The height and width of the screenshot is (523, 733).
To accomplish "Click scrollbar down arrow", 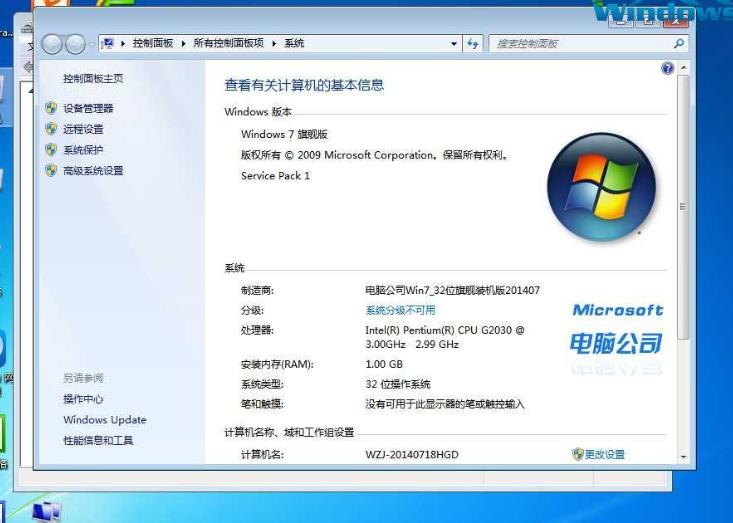I will [x=683, y=457].
